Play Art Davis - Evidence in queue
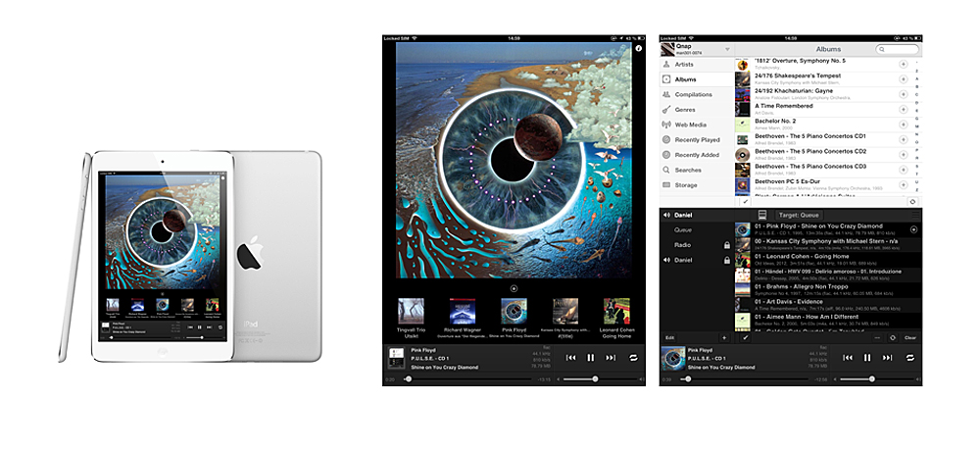This screenshot has width=980, height=451. click(827, 305)
